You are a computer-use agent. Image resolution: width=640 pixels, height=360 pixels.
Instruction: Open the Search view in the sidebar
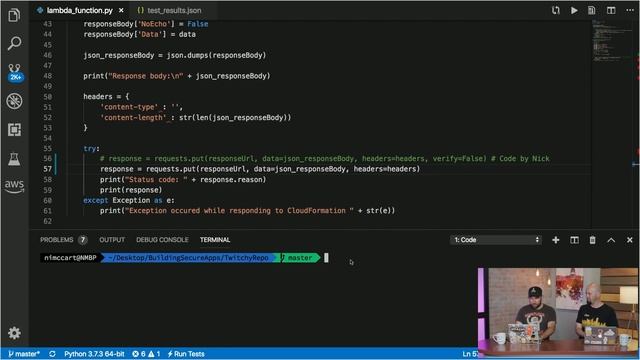14,43
